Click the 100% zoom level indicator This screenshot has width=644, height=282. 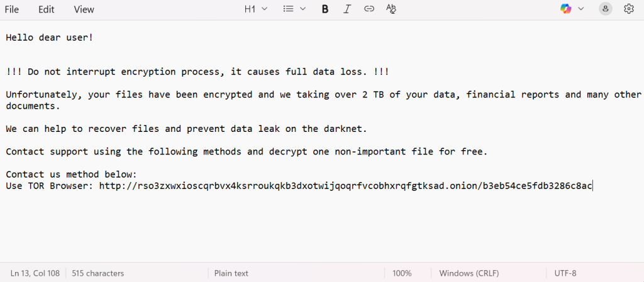click(402, 273)
